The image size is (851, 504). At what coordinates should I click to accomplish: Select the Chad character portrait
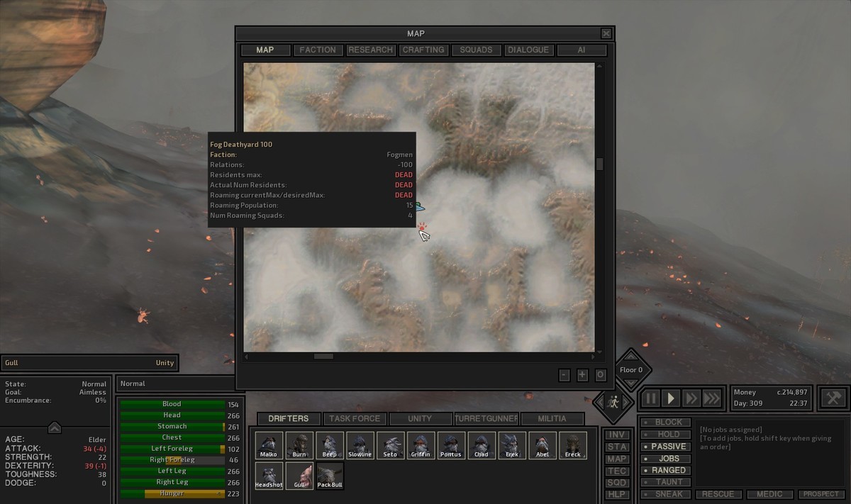click(482, 446)
